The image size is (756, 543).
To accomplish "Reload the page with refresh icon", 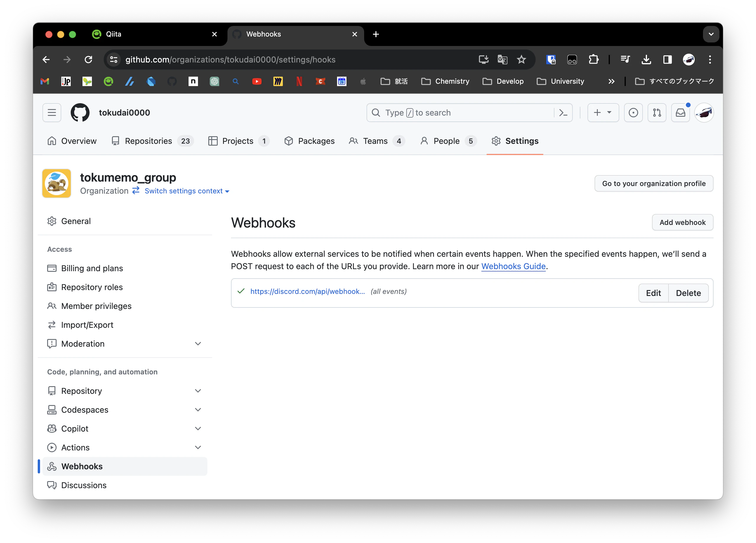I will point(88,60).
